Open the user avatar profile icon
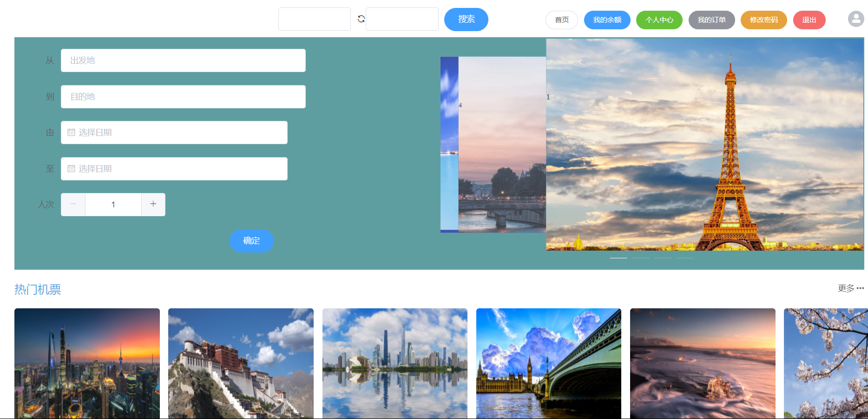868x419 pixels. [x=856, y=19]
